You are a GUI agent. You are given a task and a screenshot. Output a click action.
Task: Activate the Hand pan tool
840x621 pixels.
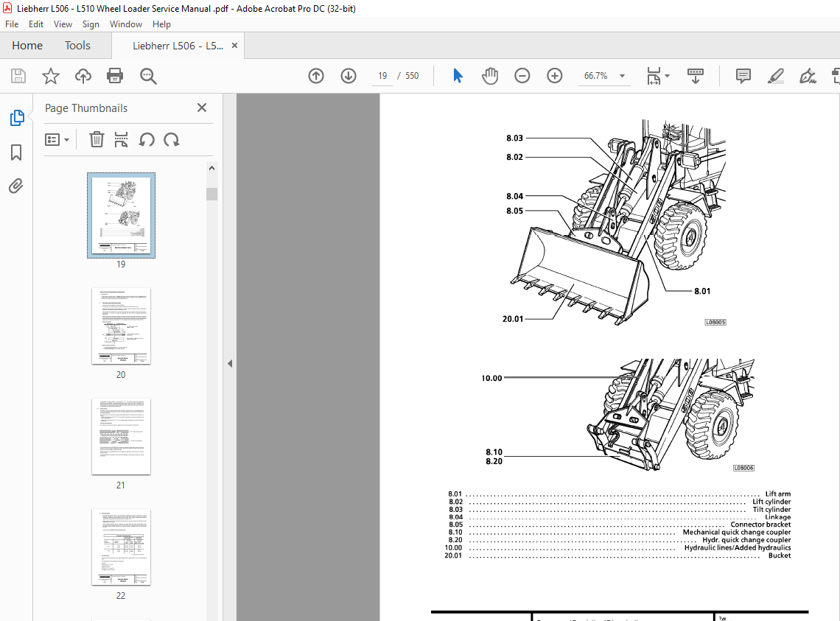coord(490,76)
